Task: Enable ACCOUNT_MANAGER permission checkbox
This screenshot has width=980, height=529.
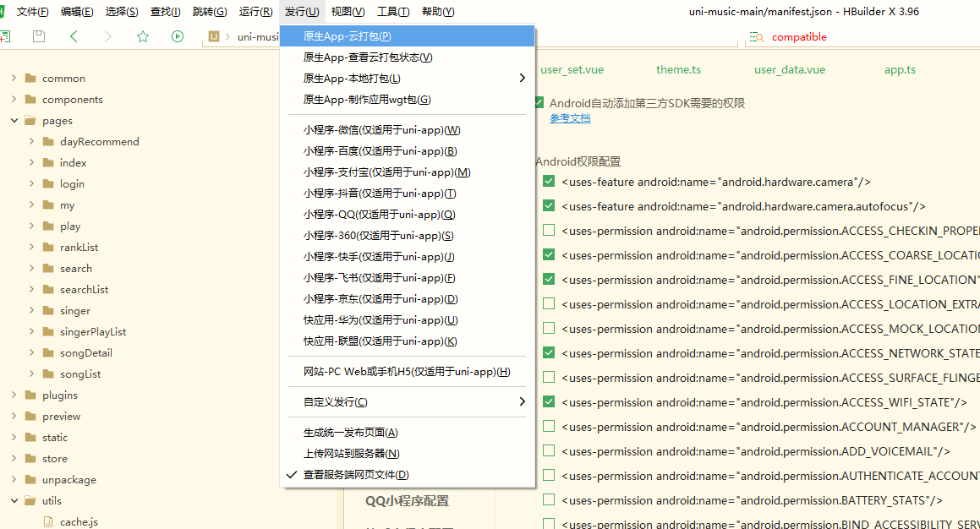Action: click(x=549, y=426)
